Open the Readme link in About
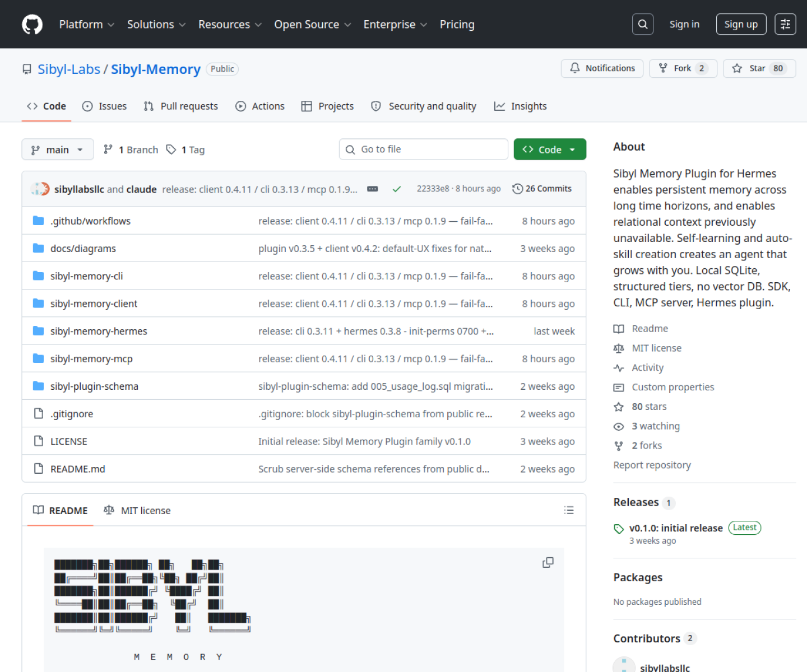807x672 pixels. [650, 329]
